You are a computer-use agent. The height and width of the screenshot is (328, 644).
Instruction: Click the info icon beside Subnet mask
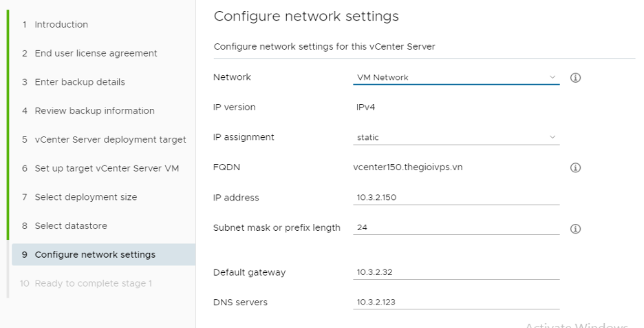click(x=576, y=229)
